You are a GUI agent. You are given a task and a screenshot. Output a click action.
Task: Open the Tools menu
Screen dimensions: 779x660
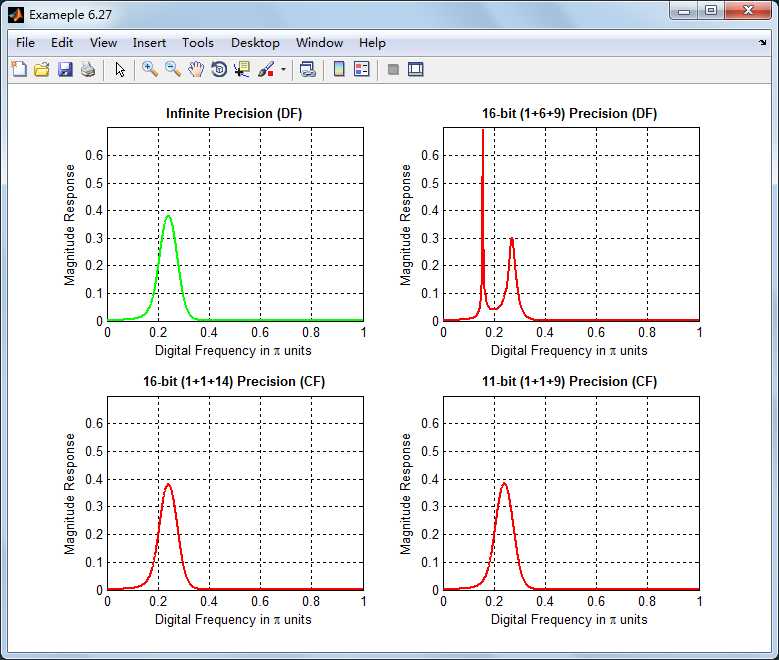[x=198, y=43]
